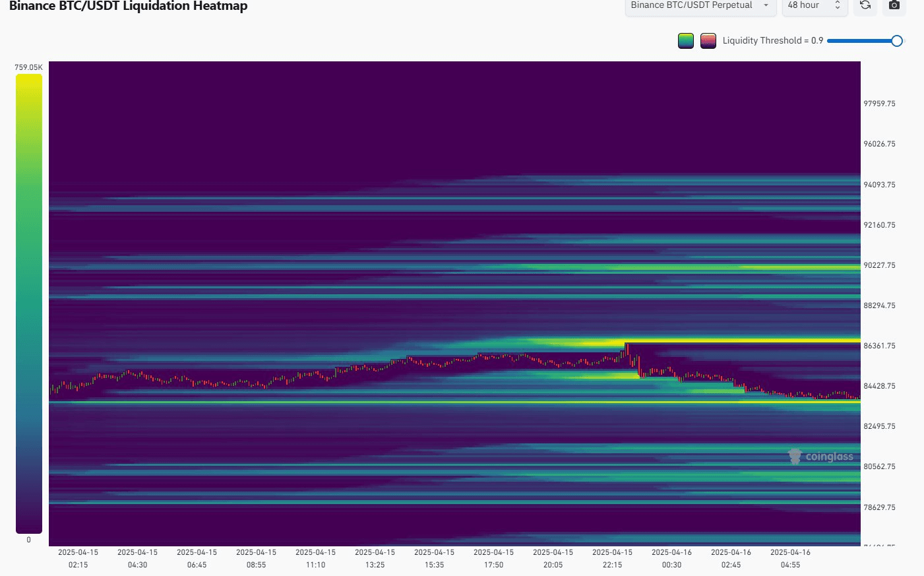Click the 759.05K color scale bar
The height and width of the screenshot is (576, 924).
(x=29, y=304)
